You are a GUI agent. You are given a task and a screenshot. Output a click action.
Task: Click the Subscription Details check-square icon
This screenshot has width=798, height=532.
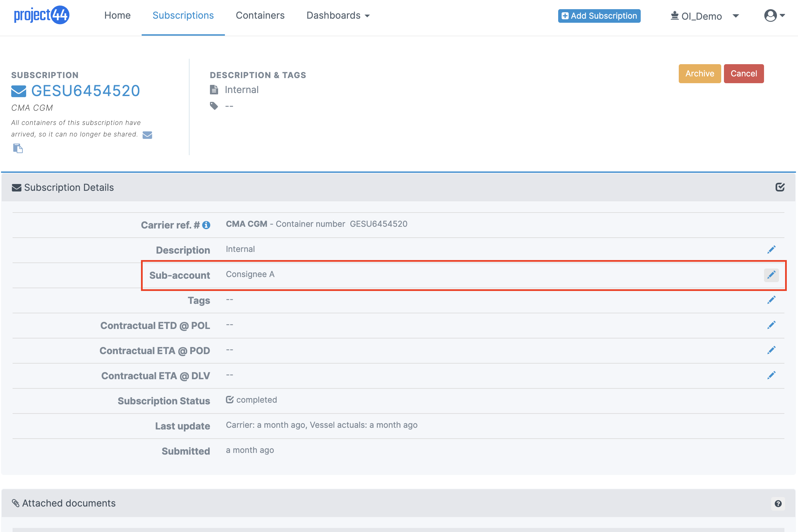(x=780, y=187)
